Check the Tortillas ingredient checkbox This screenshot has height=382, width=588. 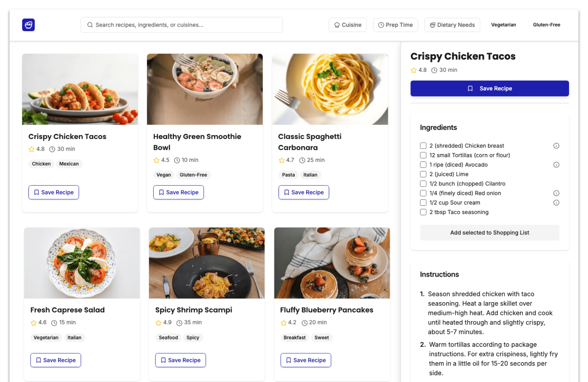tap(423, 155)
